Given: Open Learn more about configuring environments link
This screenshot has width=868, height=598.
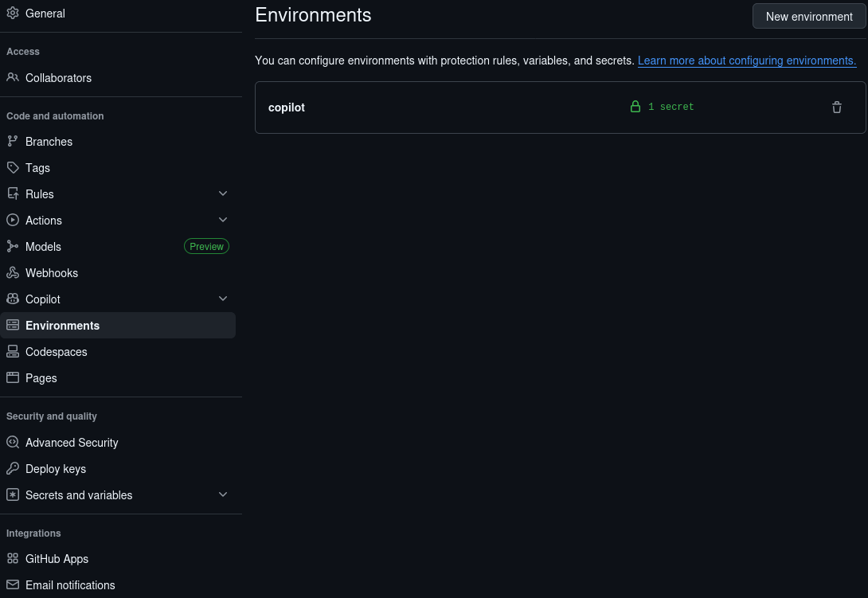Looking at the screenshot, I should [746, 61].
